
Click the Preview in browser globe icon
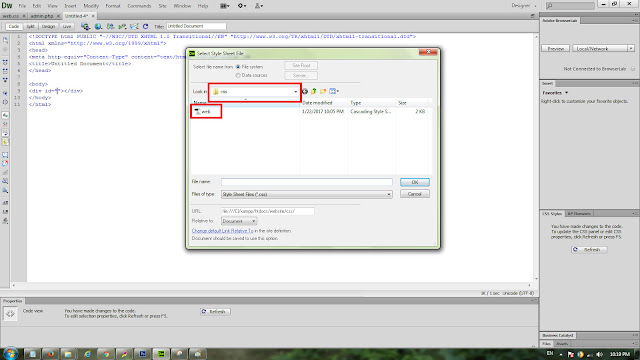tap(98, 27)
